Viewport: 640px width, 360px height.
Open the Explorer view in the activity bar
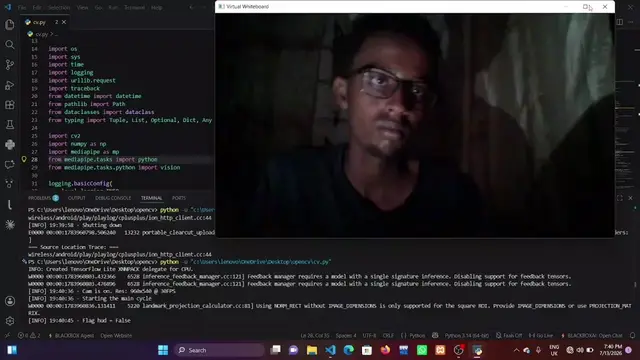click(x=9, y=25)
